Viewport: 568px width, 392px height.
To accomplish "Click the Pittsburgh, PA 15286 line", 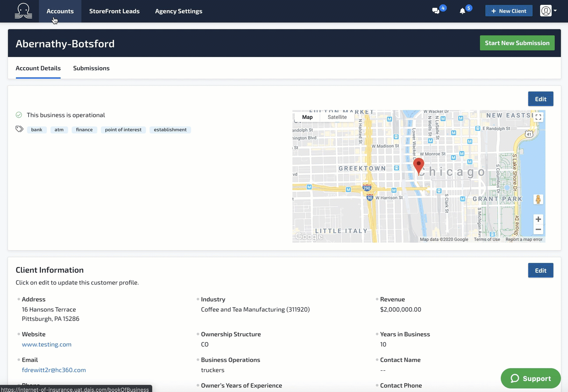I will pos(50,319).
